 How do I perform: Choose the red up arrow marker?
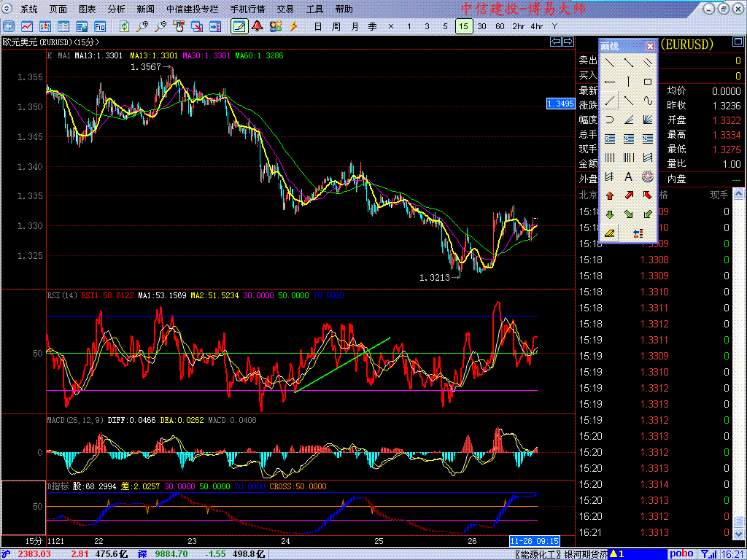click(x=610, y=195)
